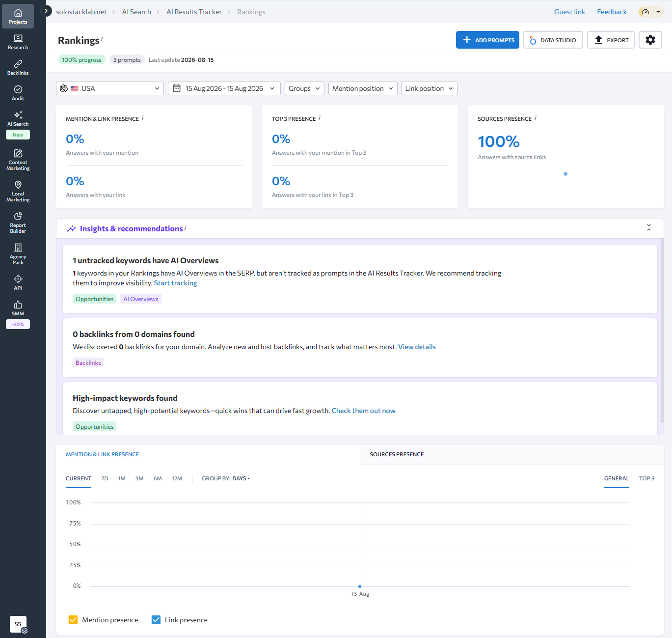Open the Mention position dropdown
Viewport: 672px width, 638px height.
point(363,88)
